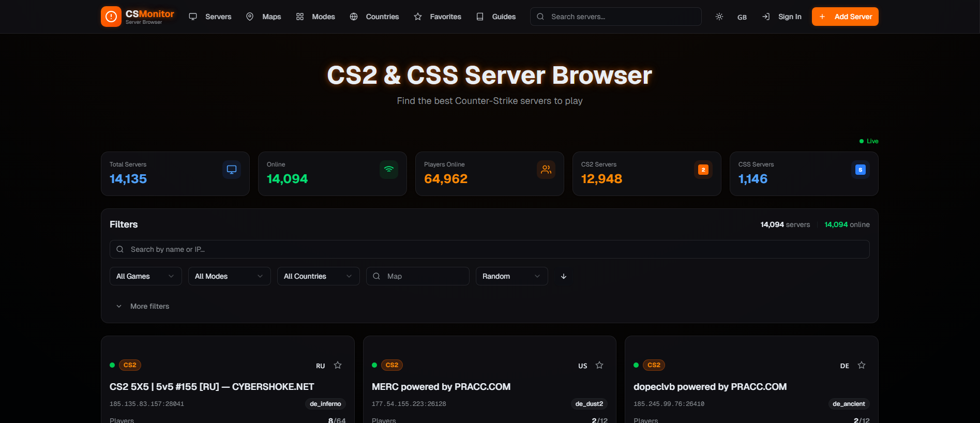Click the Add Server button
This screenshot has width=980, height=423.
pos(845,17)
